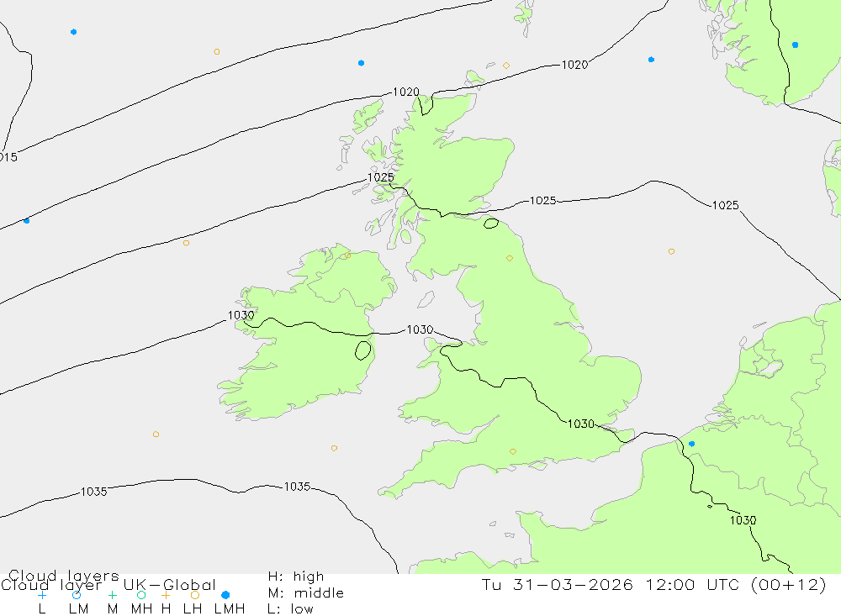Click the filled blue LMH legend symbol
841x616 pixels.
pos(225,595)
